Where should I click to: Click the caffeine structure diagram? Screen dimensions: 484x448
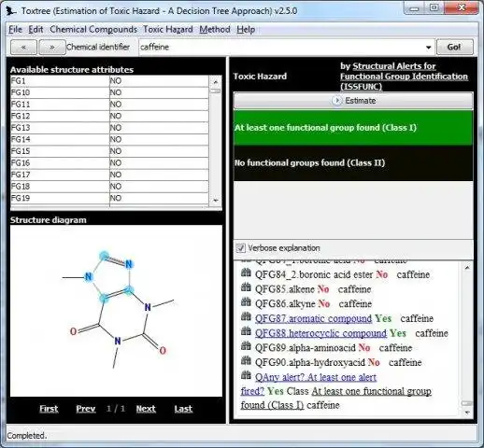point(116,311)
